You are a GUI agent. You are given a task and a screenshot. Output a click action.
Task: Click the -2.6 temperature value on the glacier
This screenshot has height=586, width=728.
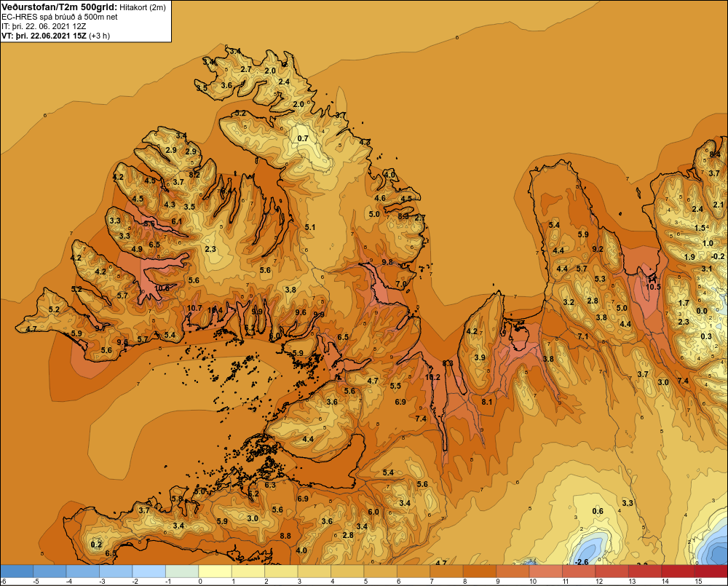pyautogui.click(x=581, y=562)
